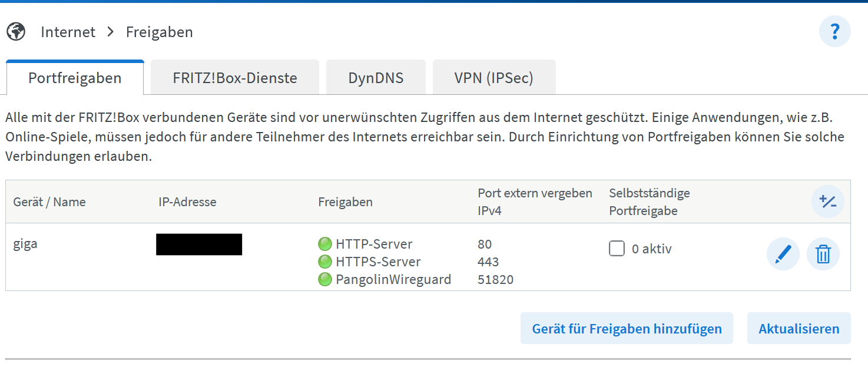Click the breadcrumb chevron after Internet
Viewport: 868px width, 370px height.
tap(110, 32)
